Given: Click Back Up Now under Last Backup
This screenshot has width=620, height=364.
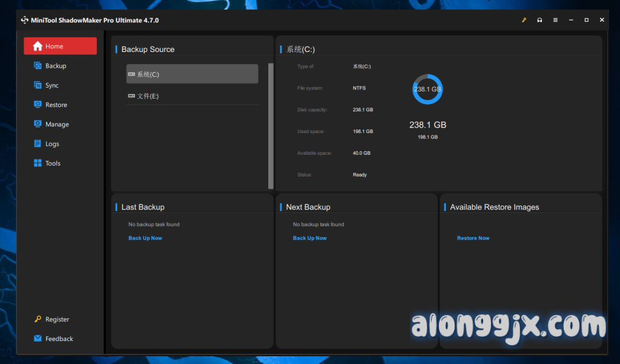Looking at the screenshot, I should pyautogui.click(x=145, y=238).
